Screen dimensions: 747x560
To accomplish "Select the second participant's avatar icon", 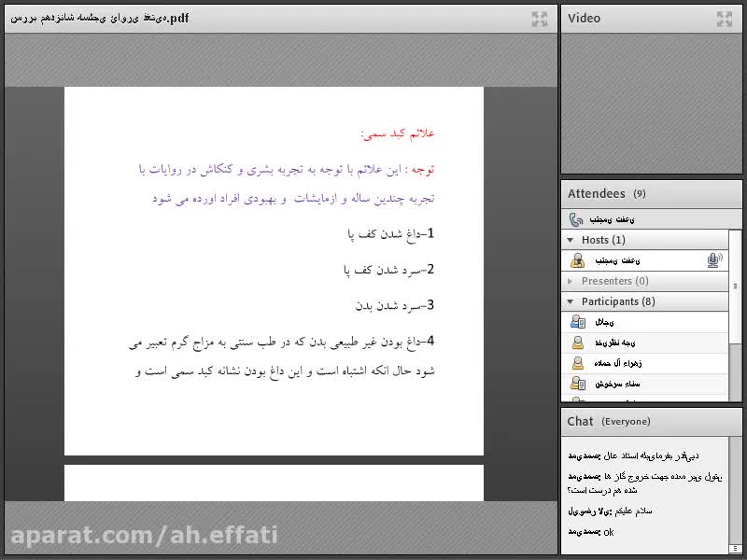I will (x=577, y=343).
